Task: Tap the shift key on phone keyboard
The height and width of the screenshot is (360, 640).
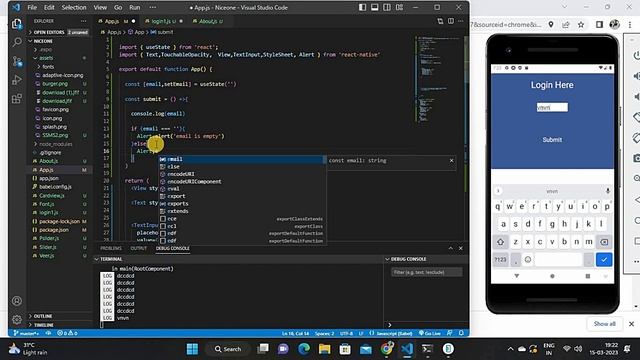Action: 500,242
